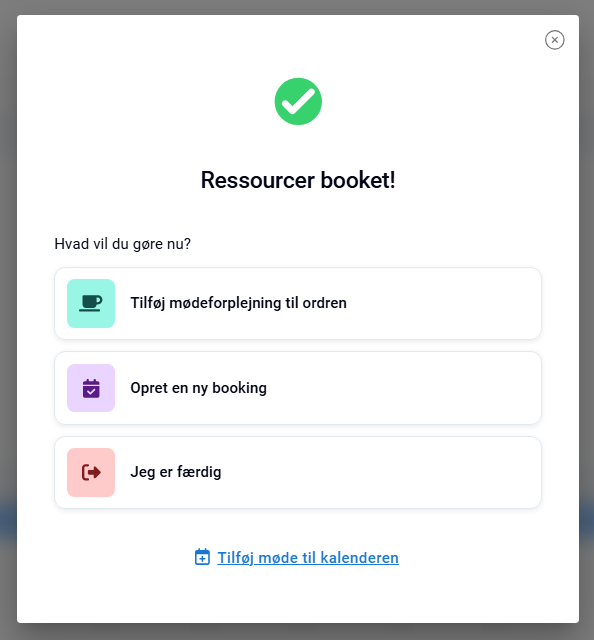594x640 pixels.
Task: Choose 'Opret en ny booking' label
Action: click(x=198, y=388)
